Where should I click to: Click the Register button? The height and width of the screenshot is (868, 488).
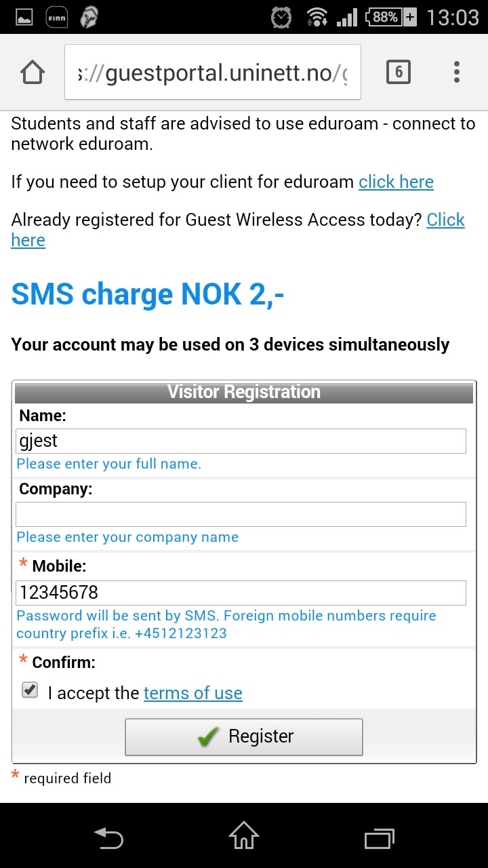point(244,736)
